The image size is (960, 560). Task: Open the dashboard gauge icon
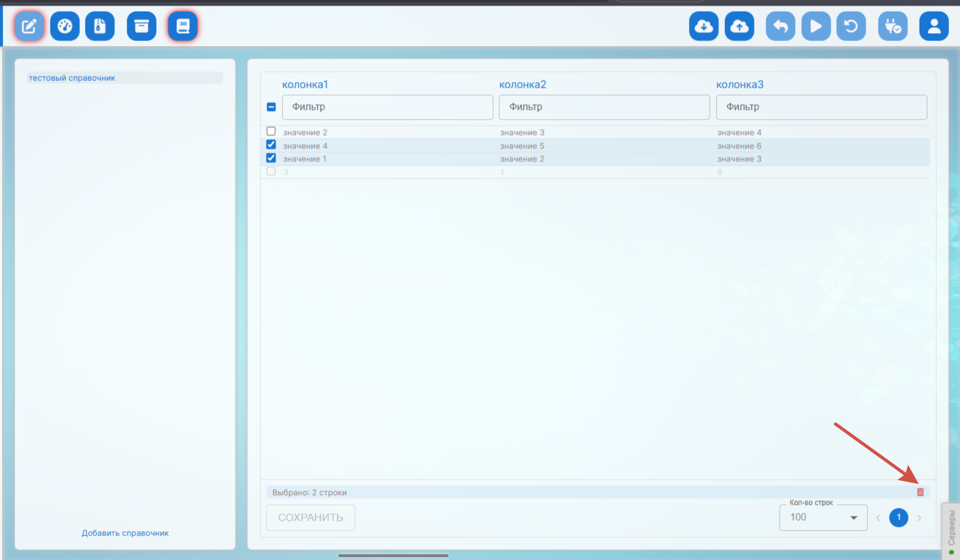pos(64,26)
